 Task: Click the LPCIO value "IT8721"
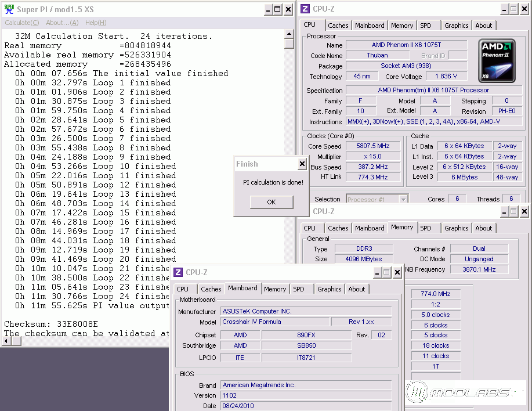point(306,358)
